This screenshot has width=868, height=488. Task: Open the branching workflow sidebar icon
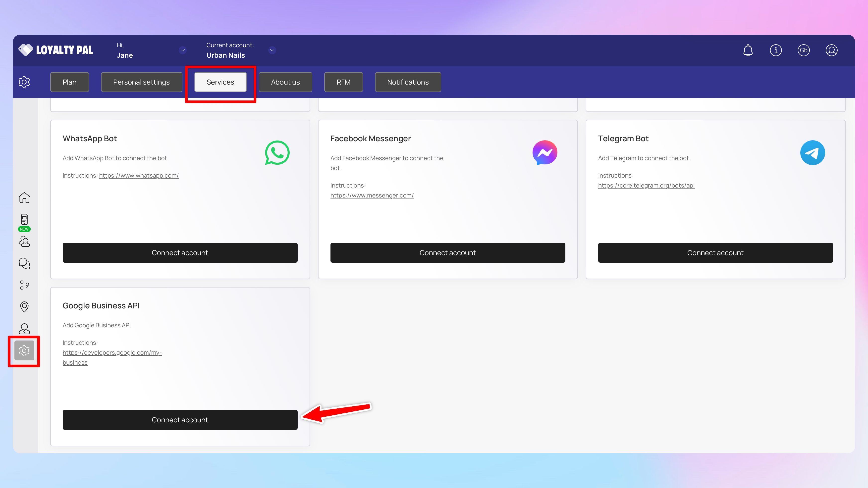24,285
